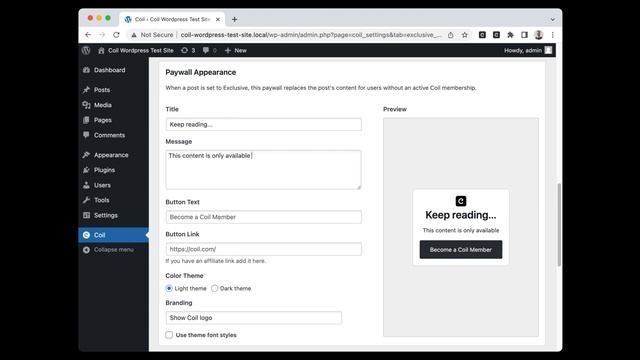640x360 pixels.
Task: Open Chrome three-dot menu
Action: coord(553,35)
